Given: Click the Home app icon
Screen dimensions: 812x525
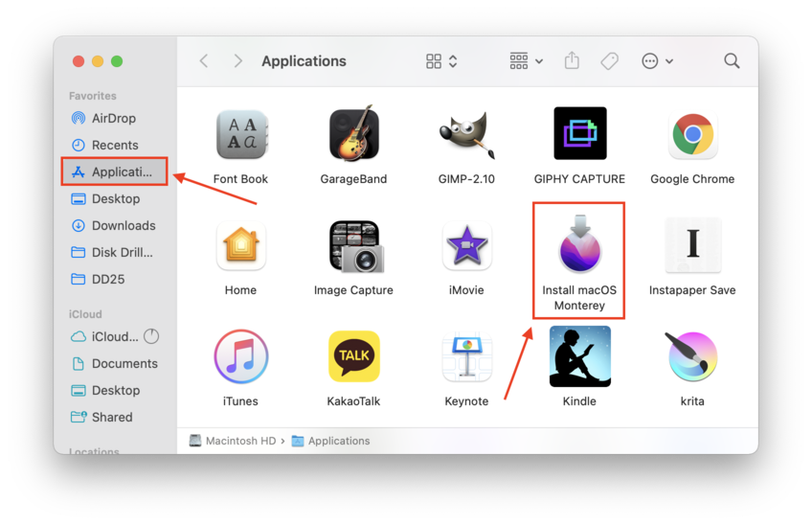Looking at the screenshot, I should click(240, 245).
